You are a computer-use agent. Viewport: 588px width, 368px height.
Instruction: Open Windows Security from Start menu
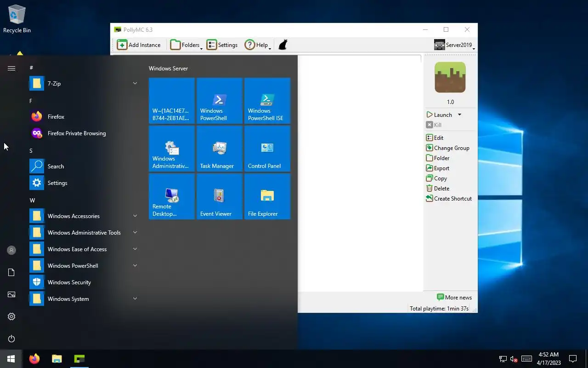[x=85, y=282]
